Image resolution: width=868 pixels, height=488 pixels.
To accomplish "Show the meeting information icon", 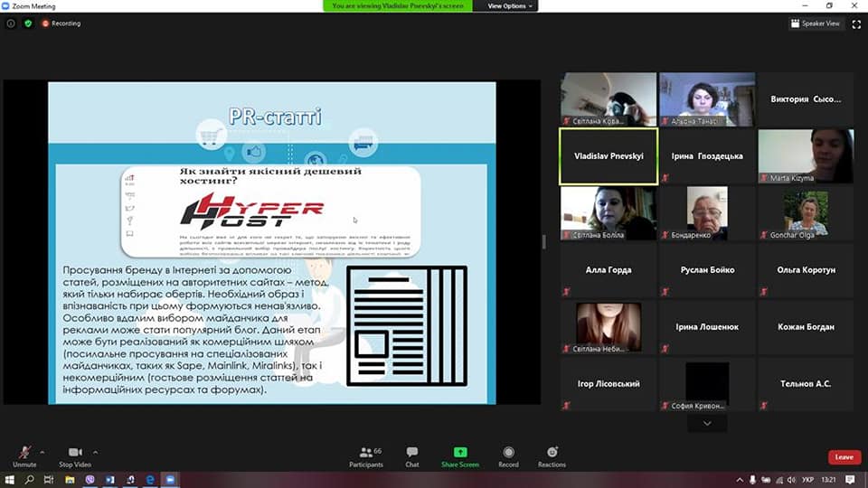I will click(x=11, y=23).
